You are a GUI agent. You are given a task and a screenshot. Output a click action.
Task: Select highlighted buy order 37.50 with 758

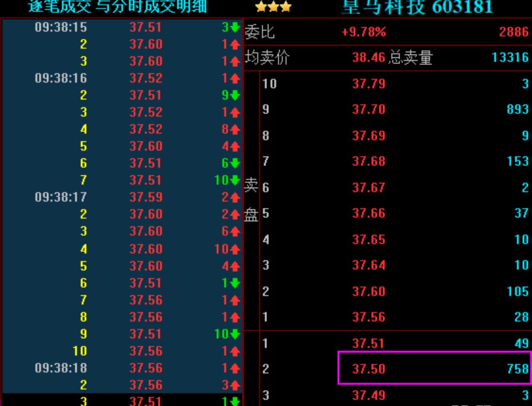pyautogui.click(x=434, y=369)
